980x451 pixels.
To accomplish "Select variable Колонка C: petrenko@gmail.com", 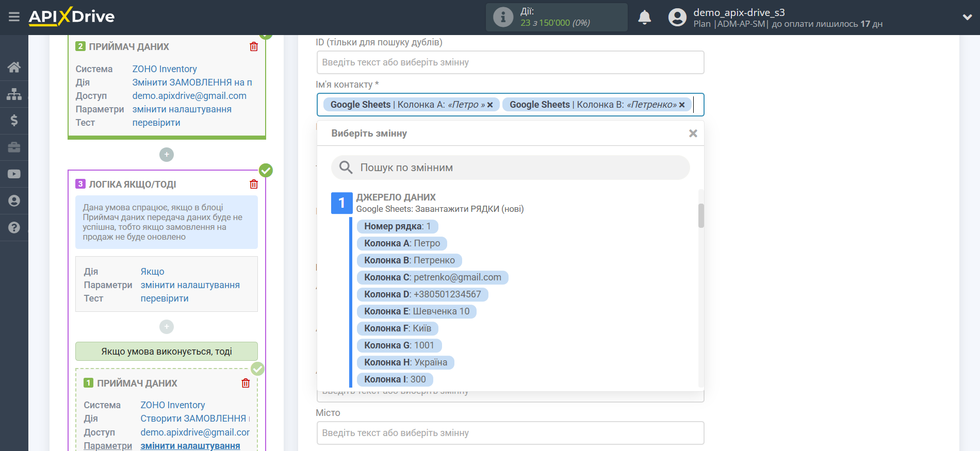I will click(432, 277).
